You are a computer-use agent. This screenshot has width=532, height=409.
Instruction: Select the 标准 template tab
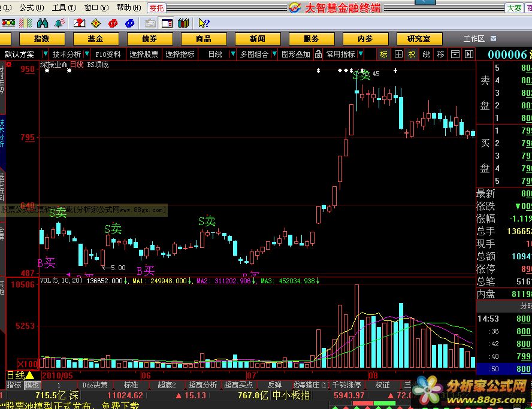tap(131, 385)
